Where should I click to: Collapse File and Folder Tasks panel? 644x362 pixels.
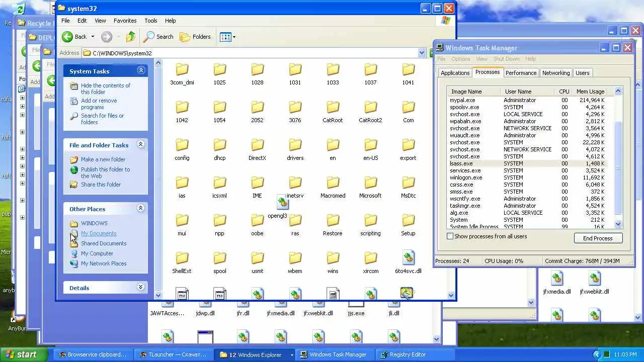click(x=141, y=144)
